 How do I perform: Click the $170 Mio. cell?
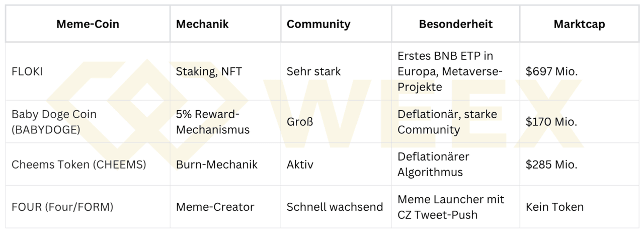(x=552, y=122)
